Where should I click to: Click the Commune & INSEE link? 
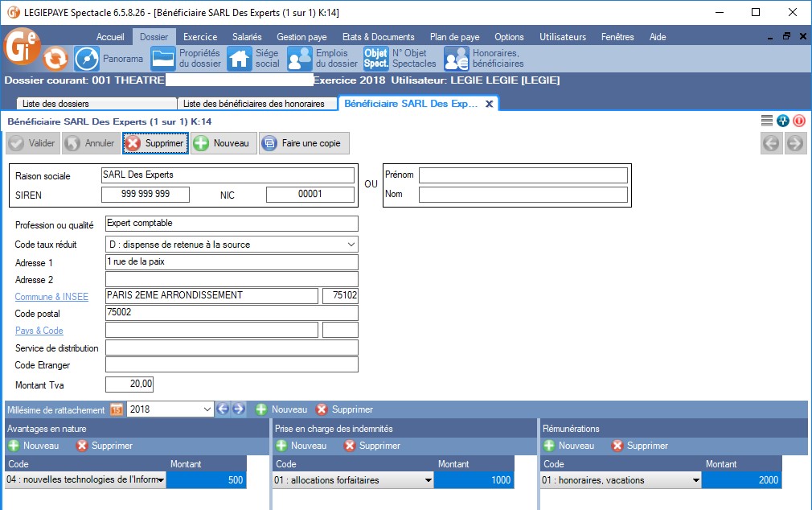(x=51, y=297)
